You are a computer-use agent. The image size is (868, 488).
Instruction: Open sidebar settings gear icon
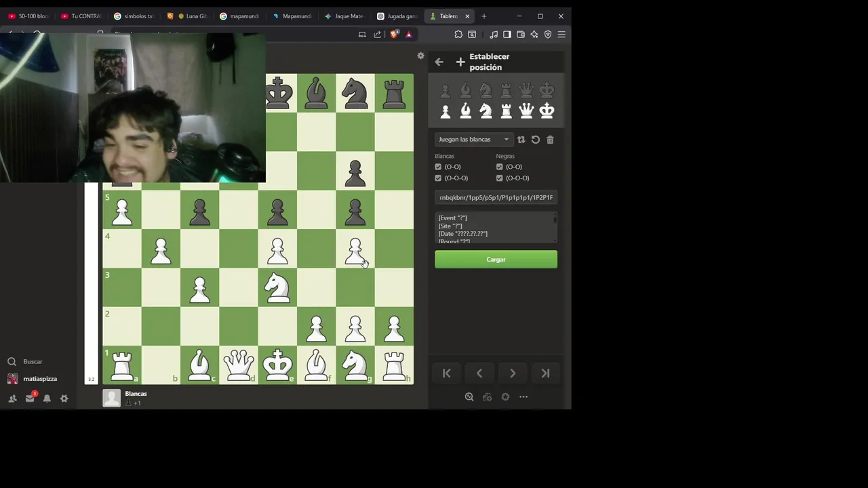click(x=64, y=399)
